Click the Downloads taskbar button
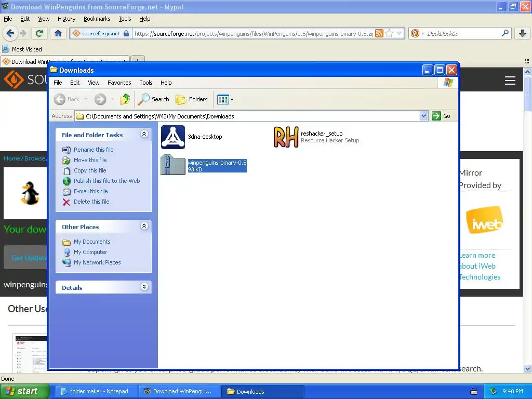Screen dimensions: 532x399 pyautogui.click(x=262, y=391)
